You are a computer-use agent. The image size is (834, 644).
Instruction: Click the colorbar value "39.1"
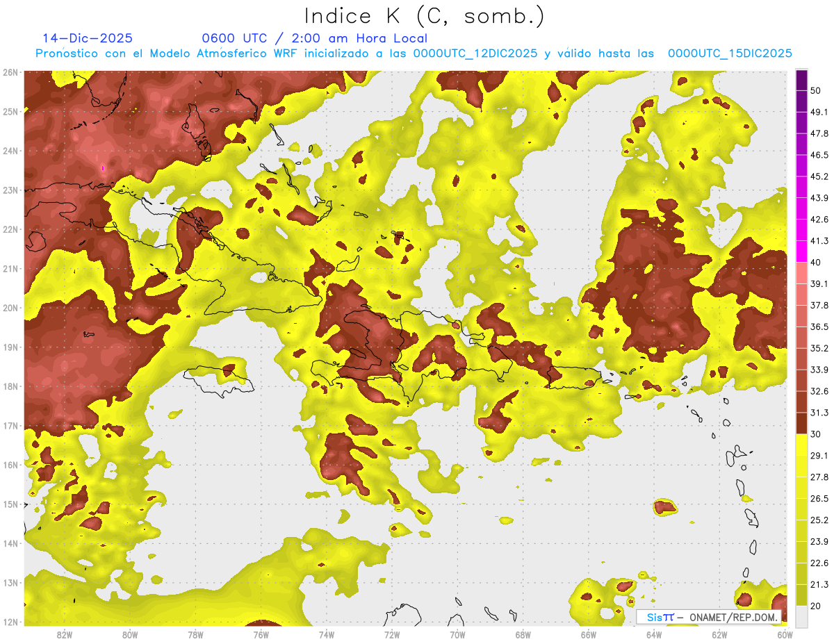[819, 283]
